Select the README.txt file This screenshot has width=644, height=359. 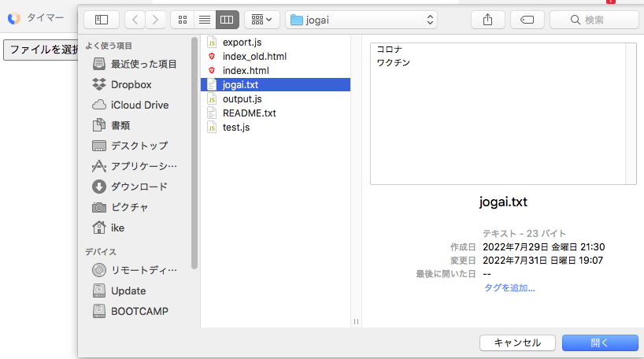point(276,113)
